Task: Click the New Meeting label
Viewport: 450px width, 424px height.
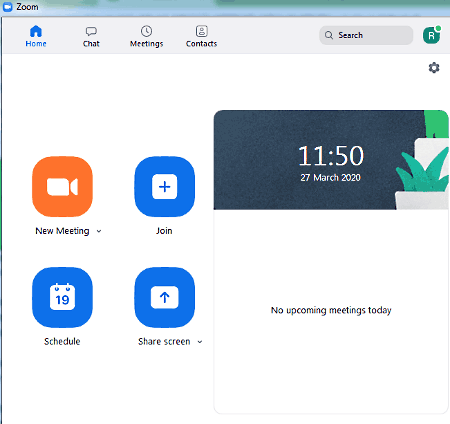Action: 62,231
